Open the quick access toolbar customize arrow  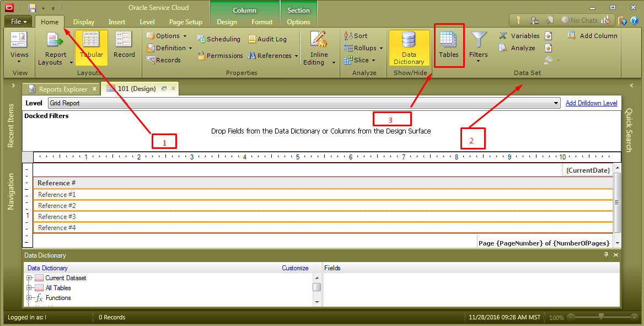point(53,8)
